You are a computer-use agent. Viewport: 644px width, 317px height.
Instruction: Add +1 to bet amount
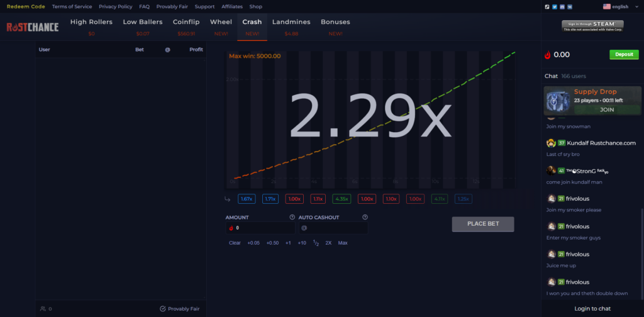(288, 243)
